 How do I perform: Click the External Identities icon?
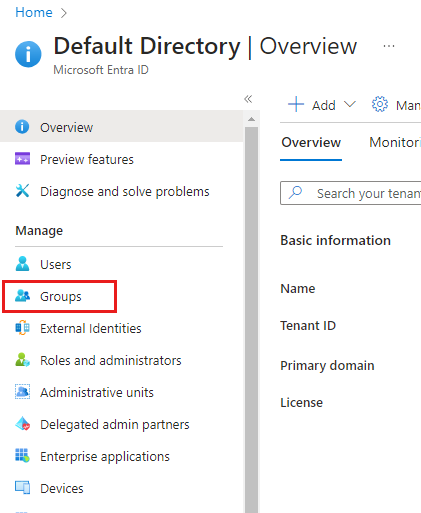(22, 328)
